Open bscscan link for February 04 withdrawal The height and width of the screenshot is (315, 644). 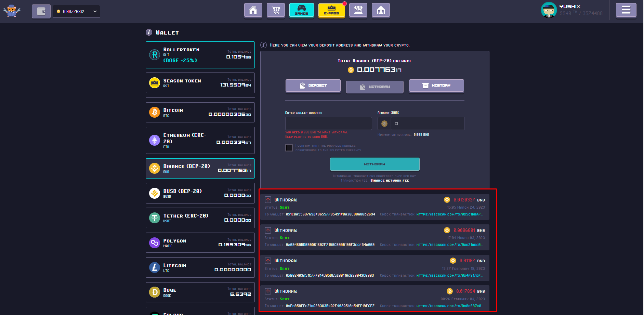coord(450,306)
